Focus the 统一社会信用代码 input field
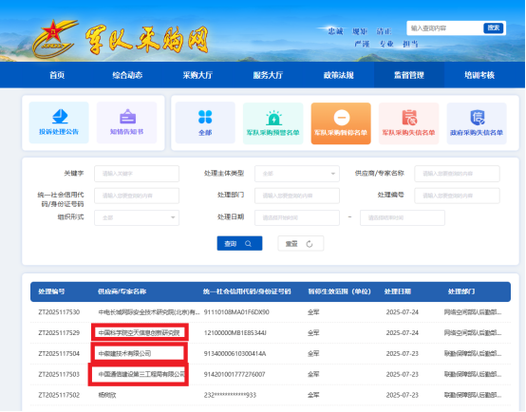Image resolution: width=526 pixels, height=412 pixels. coord(137,196)
